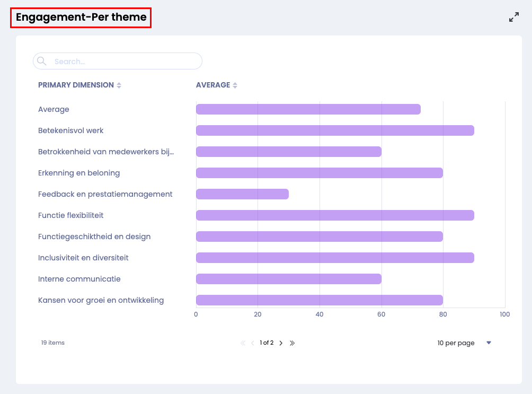Click the dropdown arrow beside per page

489,343
